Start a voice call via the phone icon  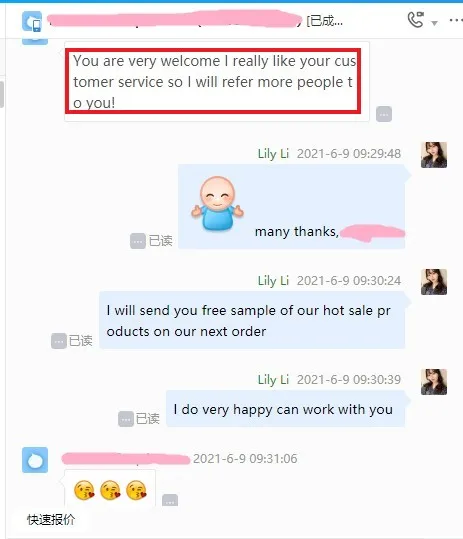point(415,20)
